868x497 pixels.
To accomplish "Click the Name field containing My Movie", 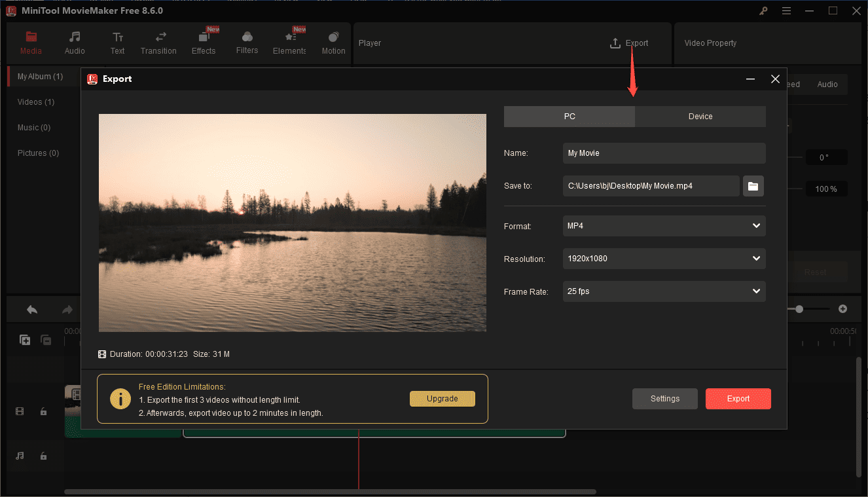I will tap(664, 153).
